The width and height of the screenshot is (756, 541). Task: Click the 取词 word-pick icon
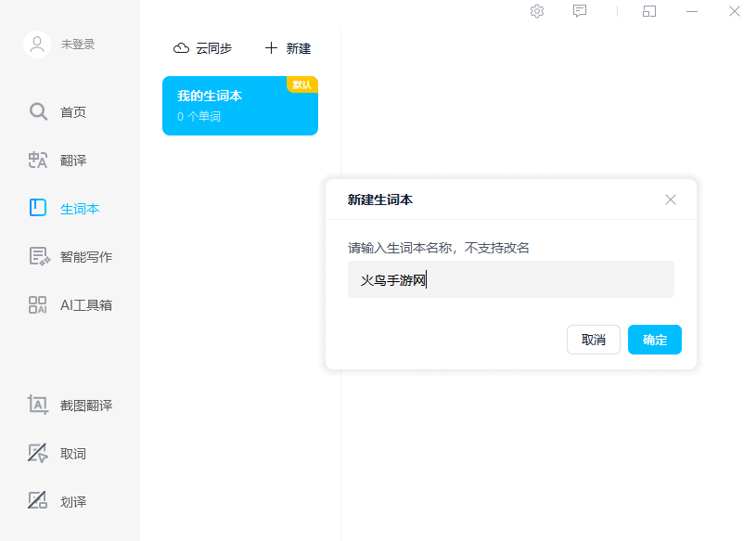(38, 453)
